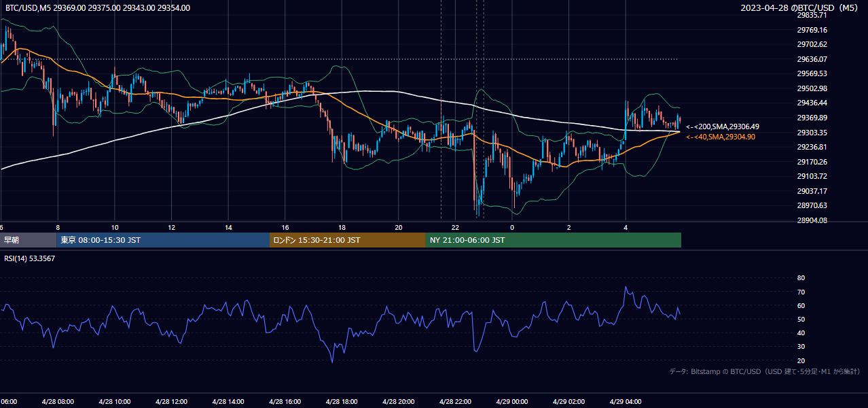
Task: Select the ロンドン 15:30-21:00 JST session bar
Action: (348, 240)
